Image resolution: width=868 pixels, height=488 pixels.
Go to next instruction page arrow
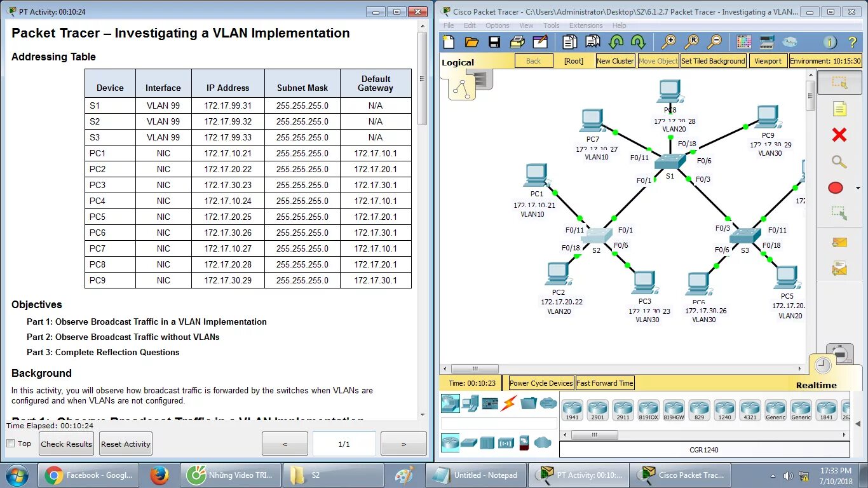[403, 444]
